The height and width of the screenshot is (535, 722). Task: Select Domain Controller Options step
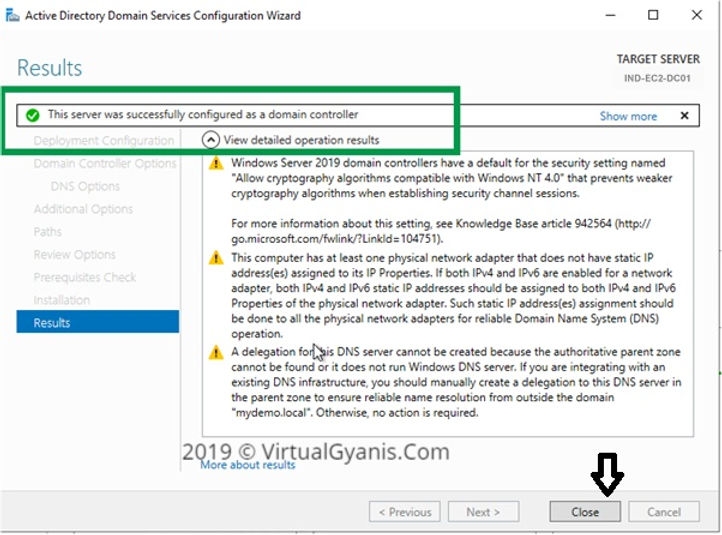pos(105,163)
